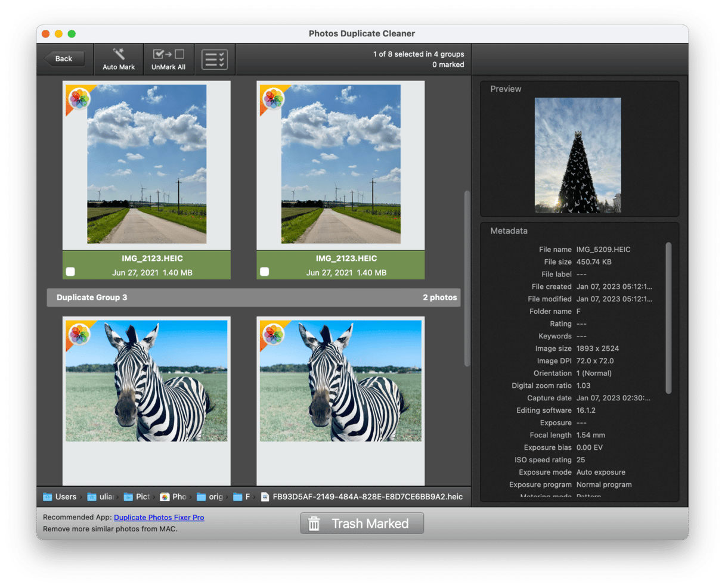Click the ISO speed rating value 25
The image size is (725, 588).
tap(581, 460)
